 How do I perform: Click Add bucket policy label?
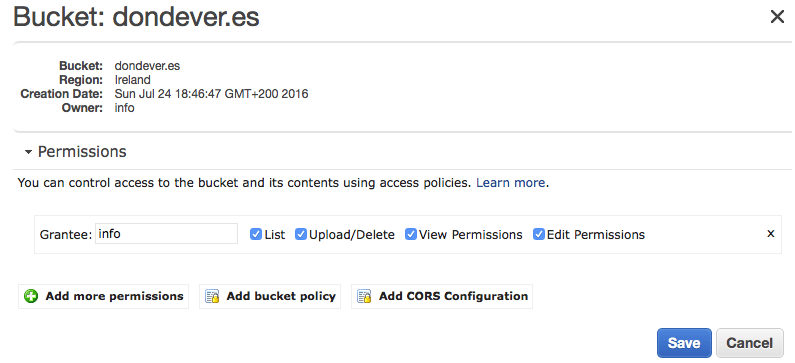click(x=281, y=296)
